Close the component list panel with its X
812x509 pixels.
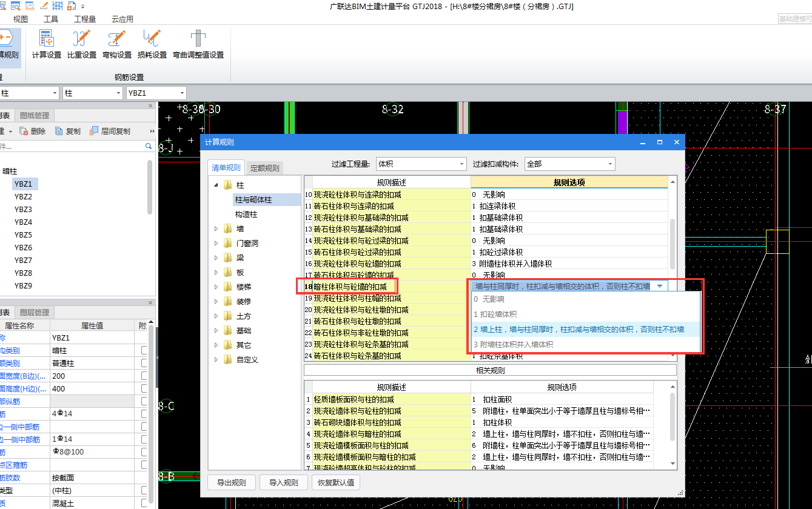[x=151, y=106]
